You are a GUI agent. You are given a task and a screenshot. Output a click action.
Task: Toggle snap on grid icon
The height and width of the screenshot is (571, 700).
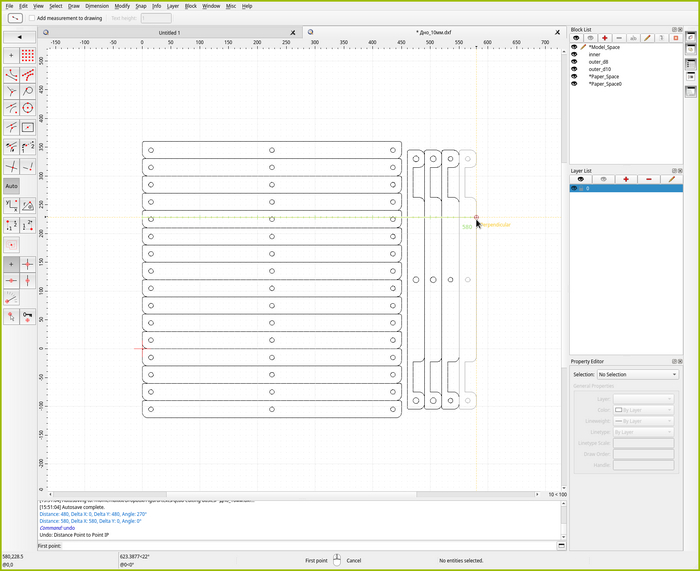click(28, 55)
